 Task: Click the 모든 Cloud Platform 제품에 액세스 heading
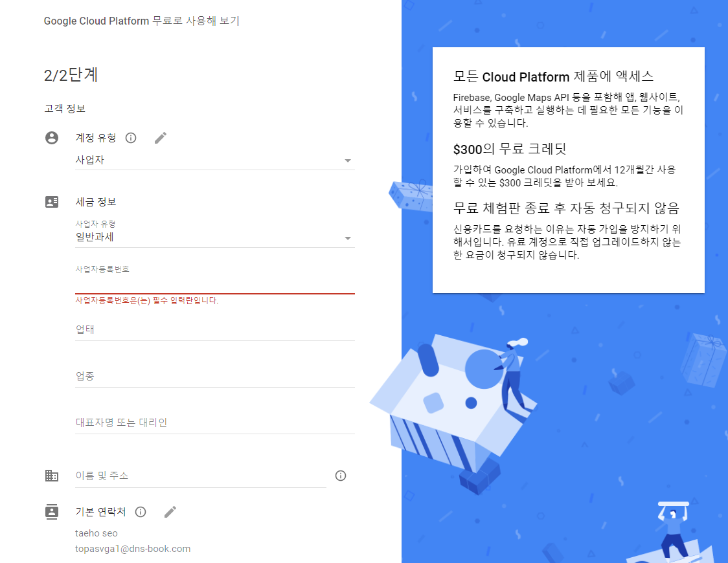pyautogui.click(x=553, y=76)
